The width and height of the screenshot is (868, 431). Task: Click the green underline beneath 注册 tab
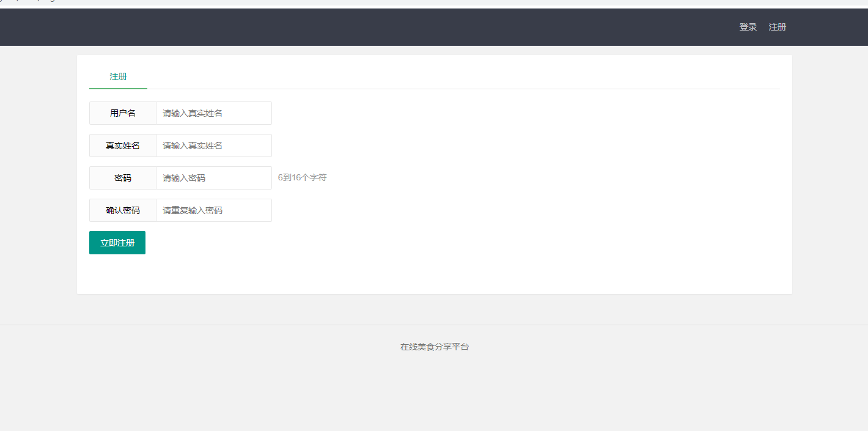coord(118,89)
